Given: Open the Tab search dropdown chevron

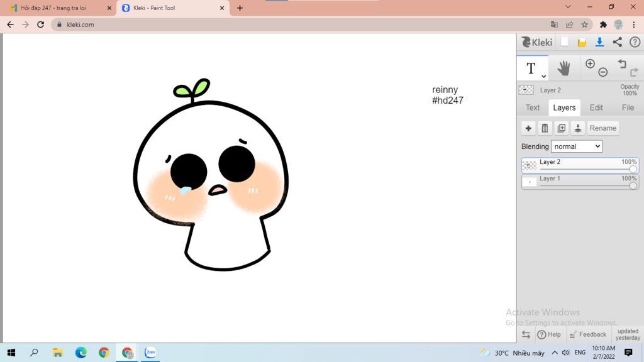Looking at the screenshot, I should 568,7.
